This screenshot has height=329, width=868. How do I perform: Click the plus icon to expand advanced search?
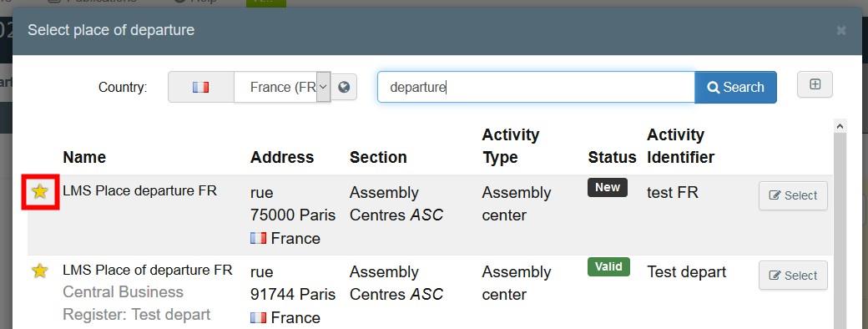coord(815,84)
